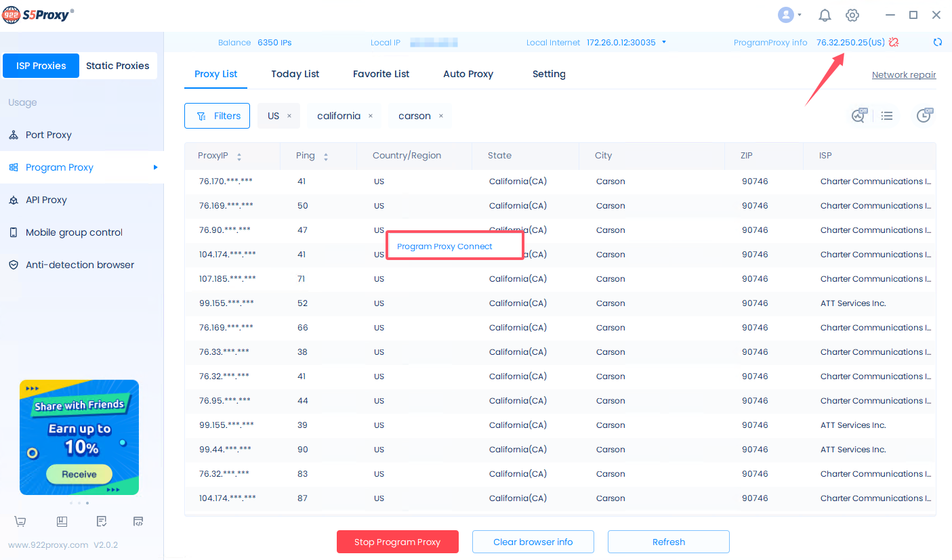Image resolution: width=952 pixels, height=560 pixels.
Task: Click the Port Proxy sidebar icon
Action: click(14, 135)
